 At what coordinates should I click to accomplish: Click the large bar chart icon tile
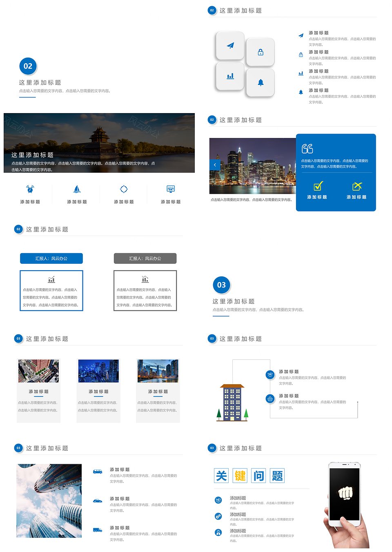(230, 76)
